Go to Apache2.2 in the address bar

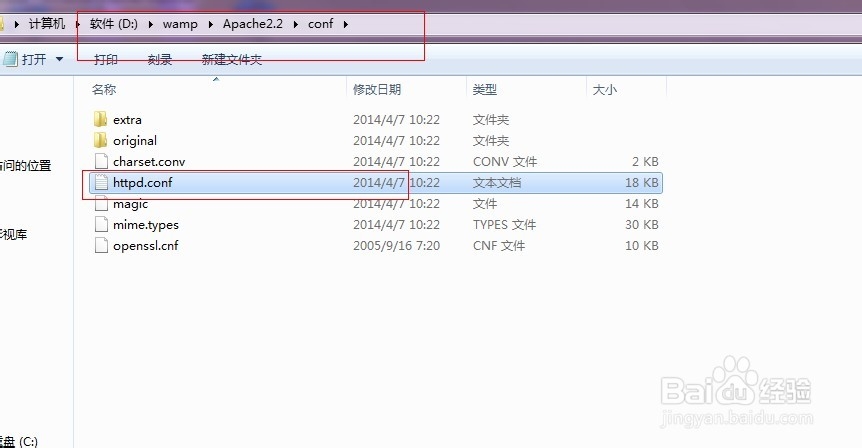click(253, 24)
